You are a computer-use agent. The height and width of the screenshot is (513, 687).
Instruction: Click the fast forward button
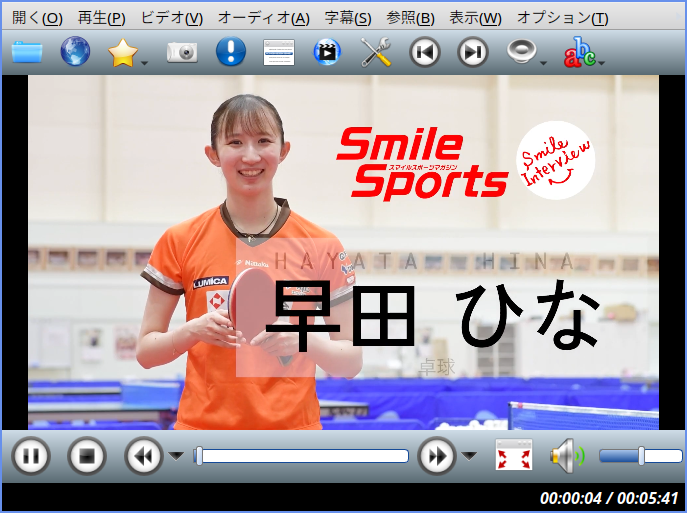click(x=437, y=456)
